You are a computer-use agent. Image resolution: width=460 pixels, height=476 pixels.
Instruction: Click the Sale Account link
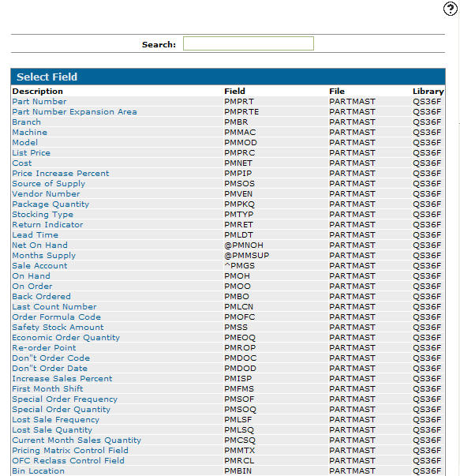39,265
